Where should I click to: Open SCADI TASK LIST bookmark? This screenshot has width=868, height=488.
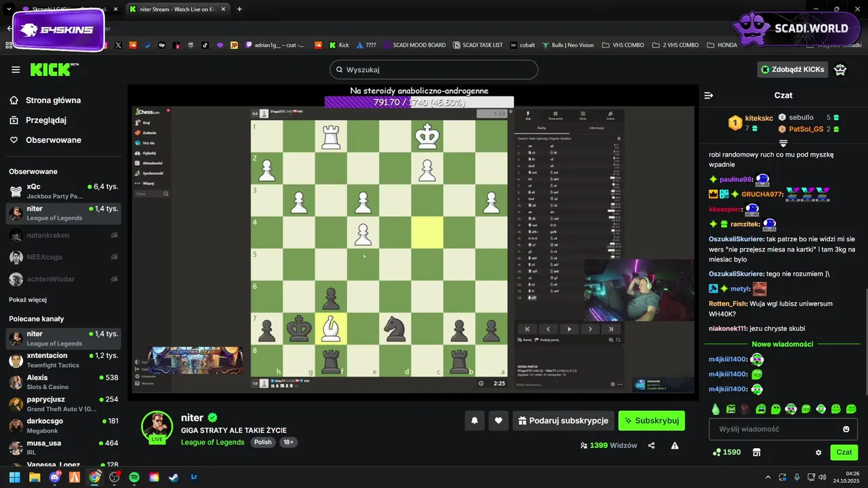[477, 45]
